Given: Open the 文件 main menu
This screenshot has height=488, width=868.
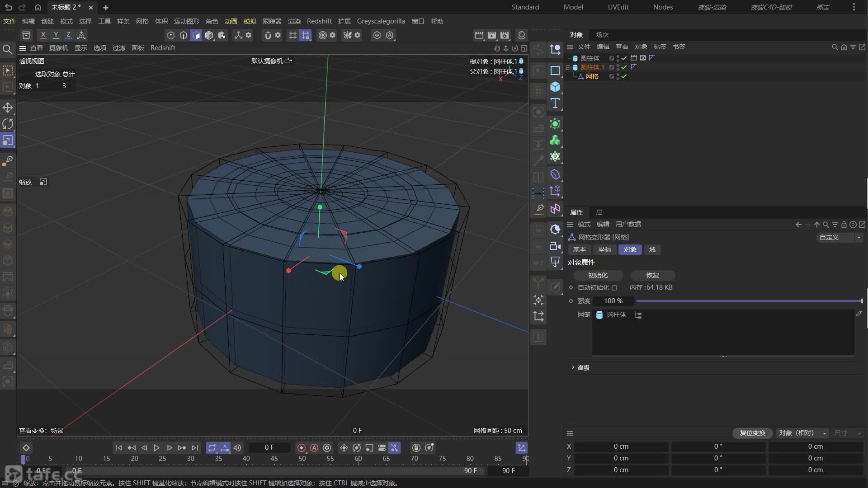Looking at the screenshot, I should point(9,21).
